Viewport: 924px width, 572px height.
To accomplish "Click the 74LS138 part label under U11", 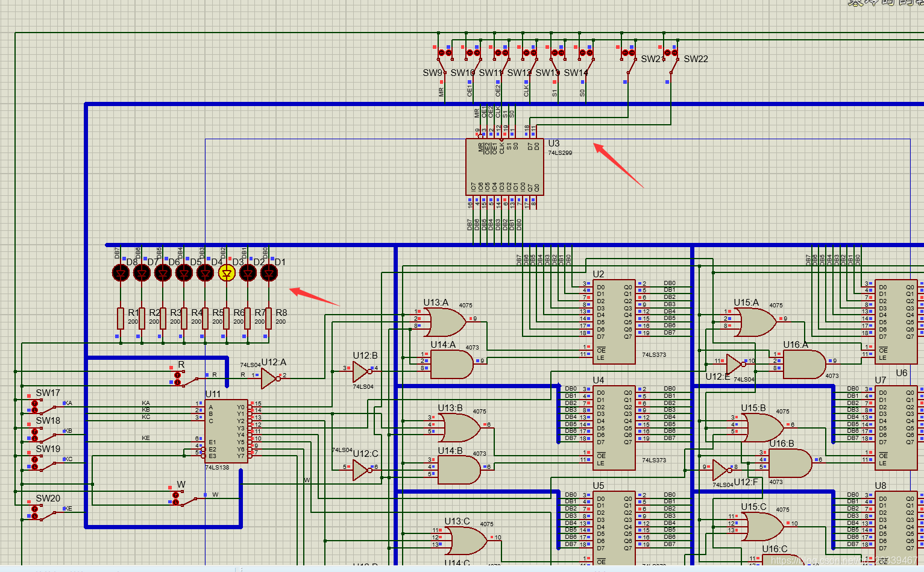I will point(217,468).
